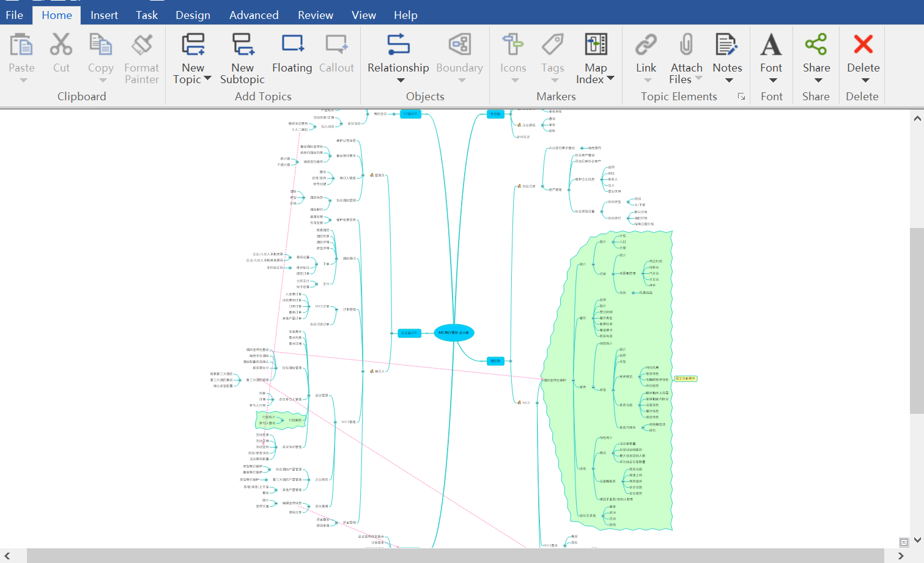Expand the Attach Files dropdown arrow
Screen dimensions: 924x563
[698, 78]
